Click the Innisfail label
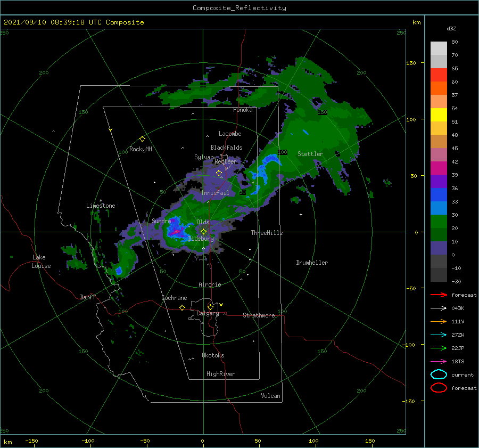 (215, 193)
